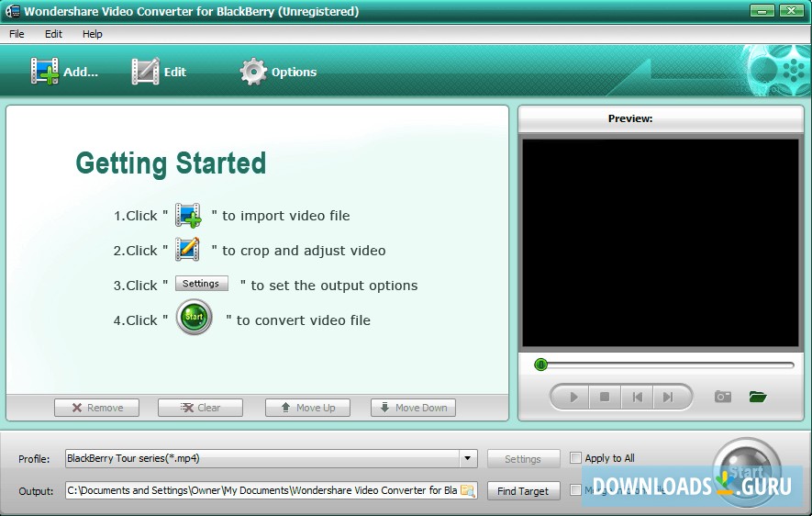Enable the Apply to All checkbox
The width and height of the screenshot is (812, 516).
[x=575, y=458]
